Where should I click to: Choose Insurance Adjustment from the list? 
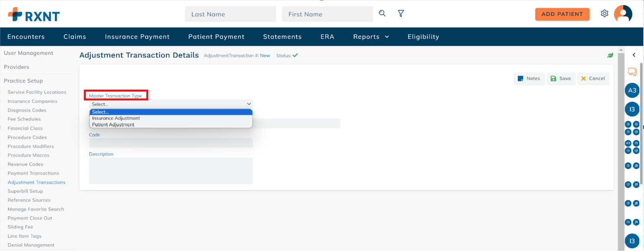[116, 118]
